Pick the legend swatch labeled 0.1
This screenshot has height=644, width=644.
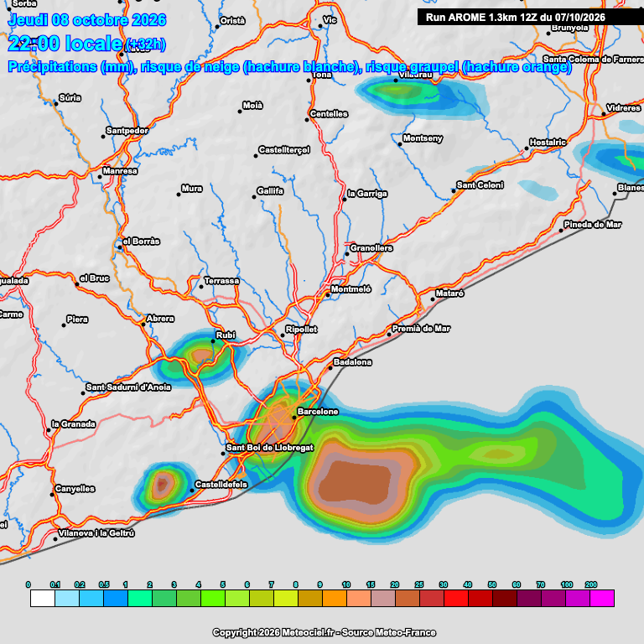(67, 598)
